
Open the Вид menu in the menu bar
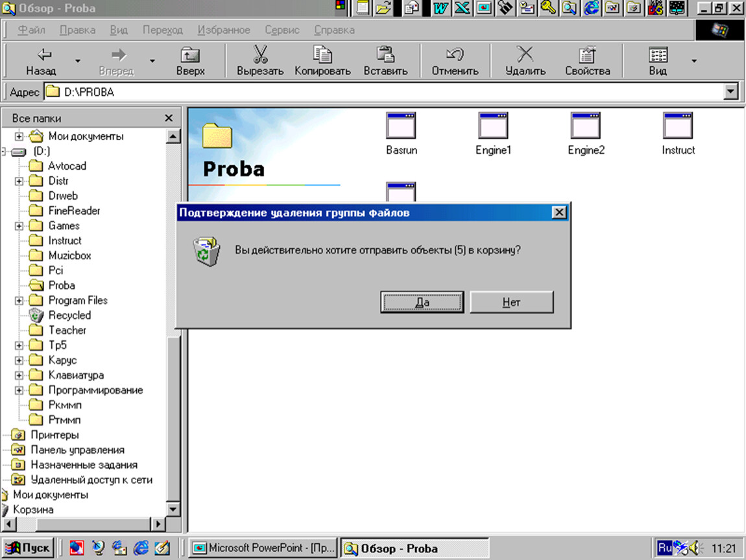[x=119, y=30]
